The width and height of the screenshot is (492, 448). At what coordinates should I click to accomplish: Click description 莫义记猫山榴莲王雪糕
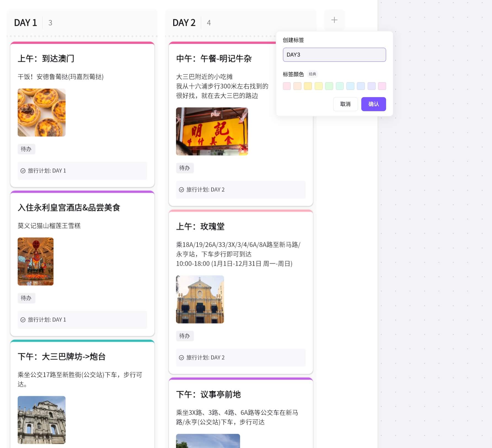click(x=49, y=226)
